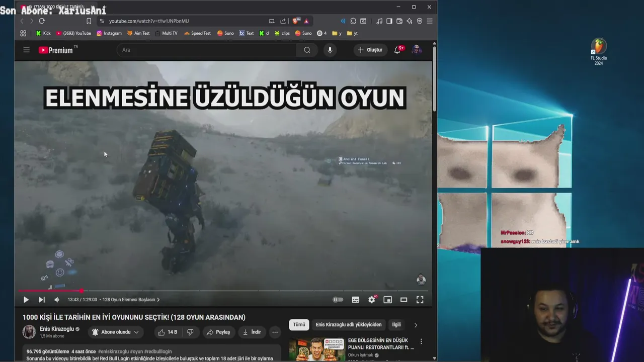Dislike the video

tap(190, 332)
